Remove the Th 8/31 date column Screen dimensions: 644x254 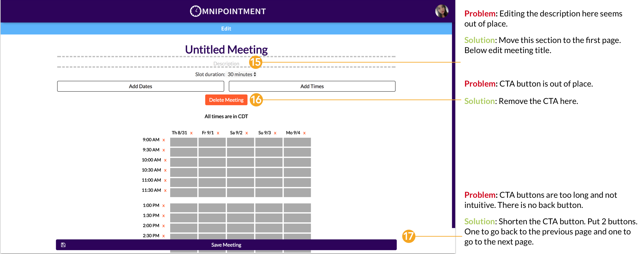pos(191,133)
